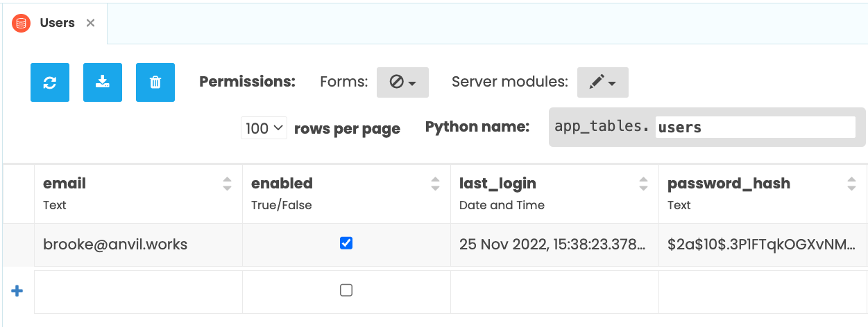Image resolution: width=868 pixels, height=327 pixels.
Task: Click the empty email cell in new row
Action: tap(138, 291)
